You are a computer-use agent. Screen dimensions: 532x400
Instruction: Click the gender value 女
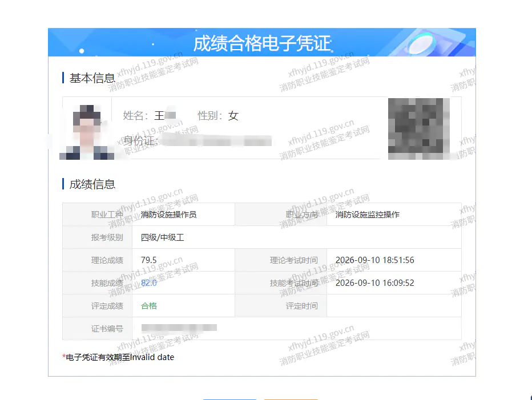[233, 116]
